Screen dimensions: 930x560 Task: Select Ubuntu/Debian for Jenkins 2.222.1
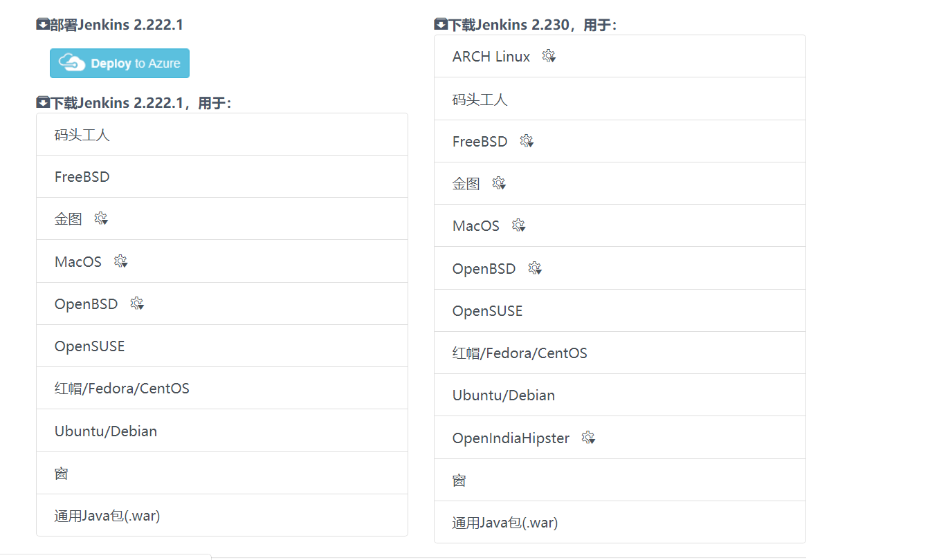point(222,431)
